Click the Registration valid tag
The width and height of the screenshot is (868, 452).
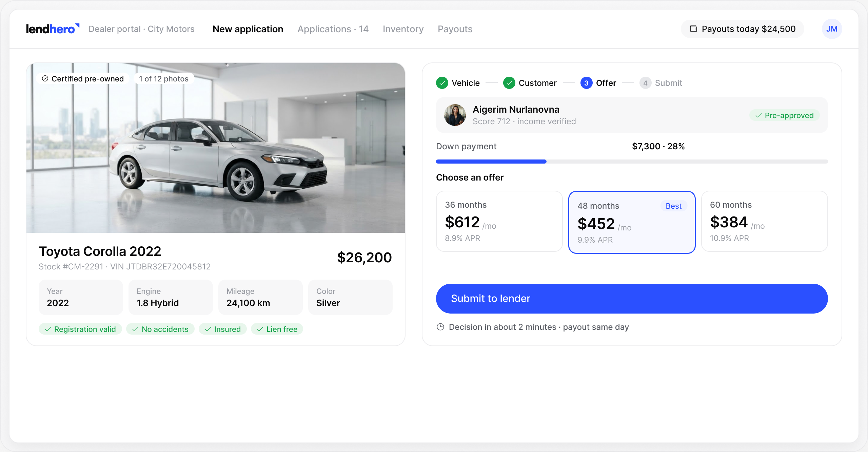[x=80, y=329]
